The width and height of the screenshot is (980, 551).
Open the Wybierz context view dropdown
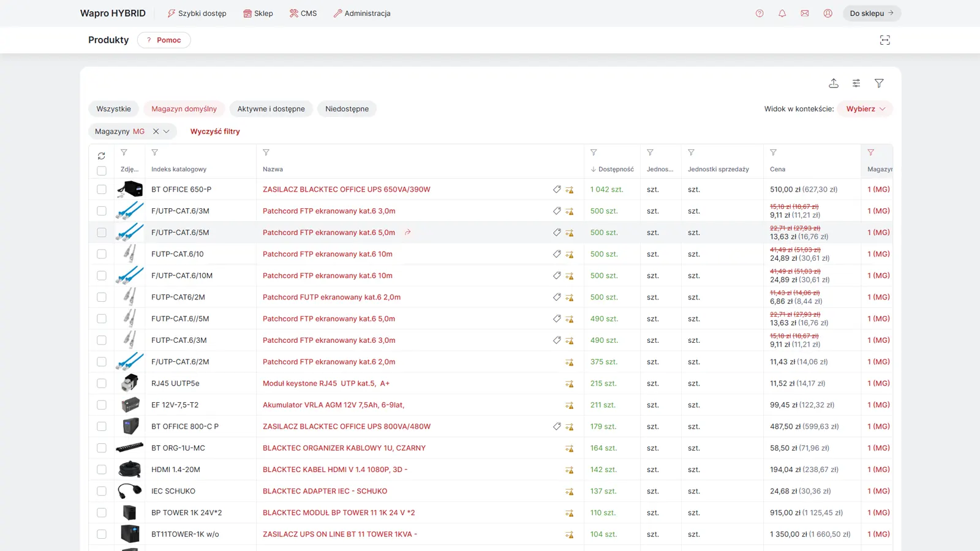[865, 108]
